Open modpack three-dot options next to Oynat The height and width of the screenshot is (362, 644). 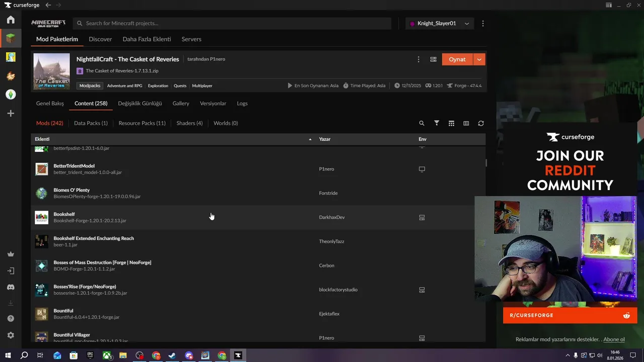pyautogui.click(x=419, y=59)
